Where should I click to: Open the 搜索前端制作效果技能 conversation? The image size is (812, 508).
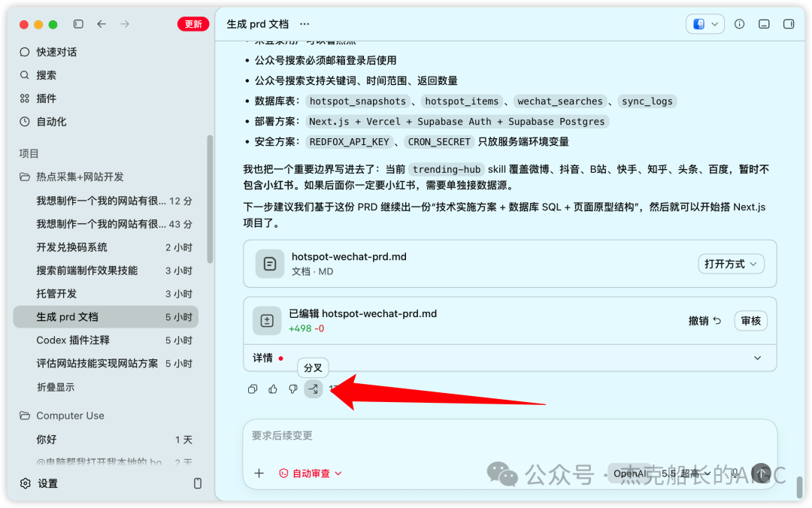(106, 271)
